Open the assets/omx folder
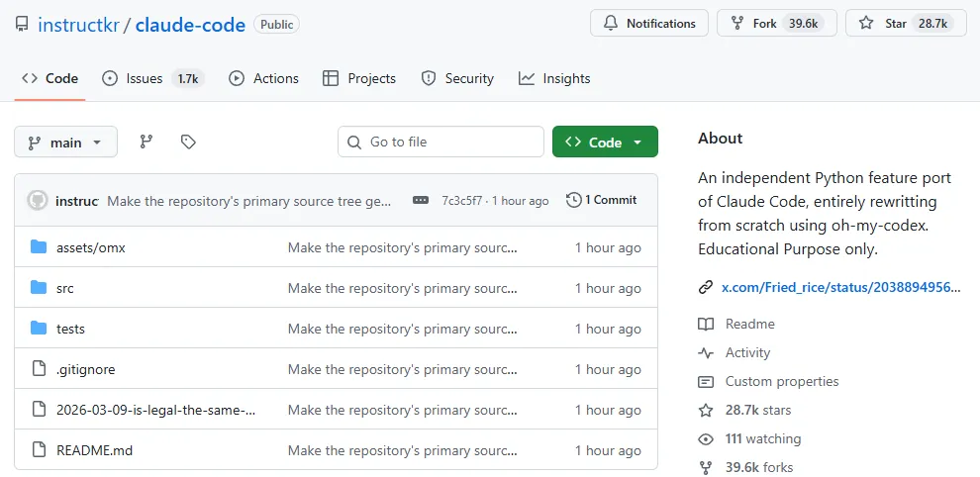The image size is (980, 477). coord(91,247)
